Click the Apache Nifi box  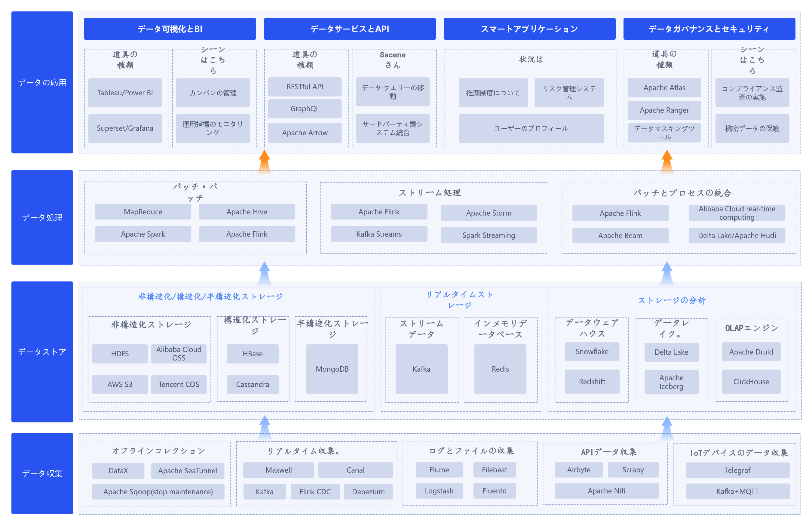(606, 491)
